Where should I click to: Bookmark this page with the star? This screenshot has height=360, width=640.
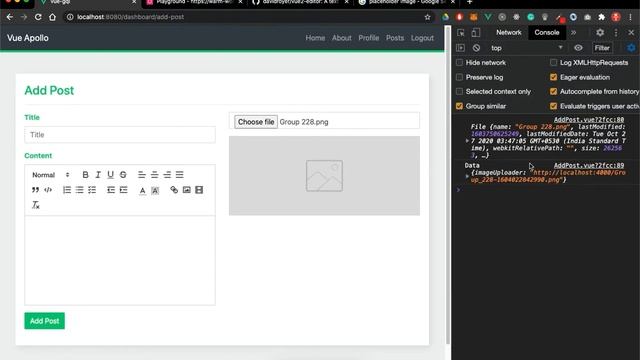pos(427,17)
